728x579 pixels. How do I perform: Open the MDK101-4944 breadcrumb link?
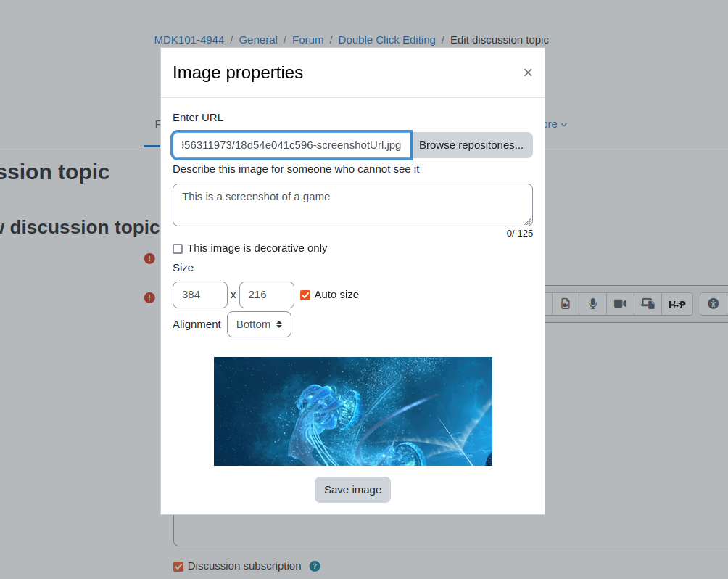coord(189,40)
